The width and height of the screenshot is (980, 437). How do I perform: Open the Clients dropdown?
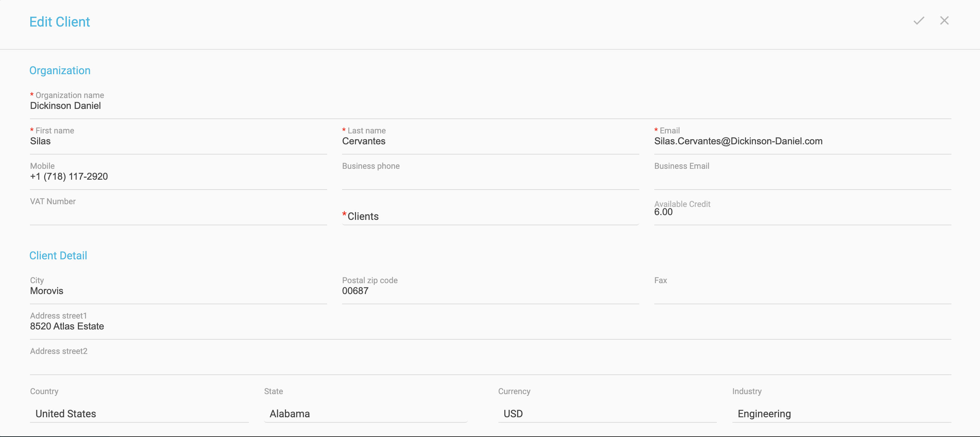[490, 216]
